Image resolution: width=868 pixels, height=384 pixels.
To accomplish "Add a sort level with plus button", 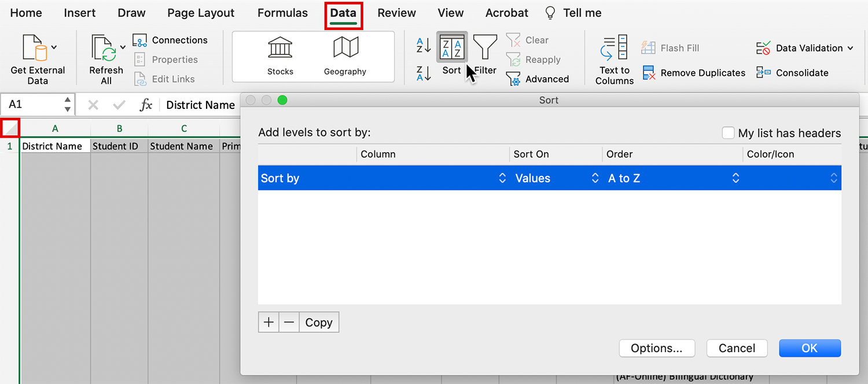I will [269, 323].
